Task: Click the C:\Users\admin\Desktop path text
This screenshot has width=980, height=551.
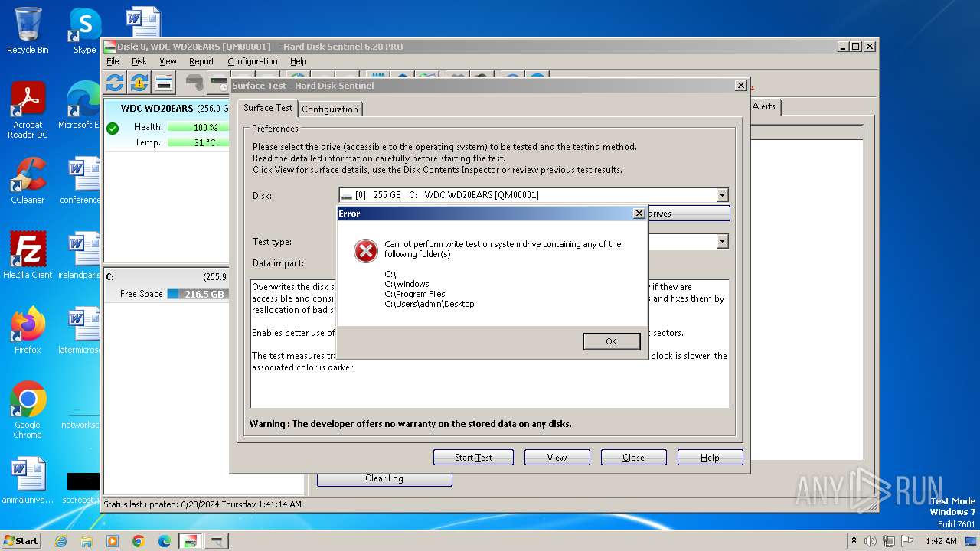Action: pos(430,304)
